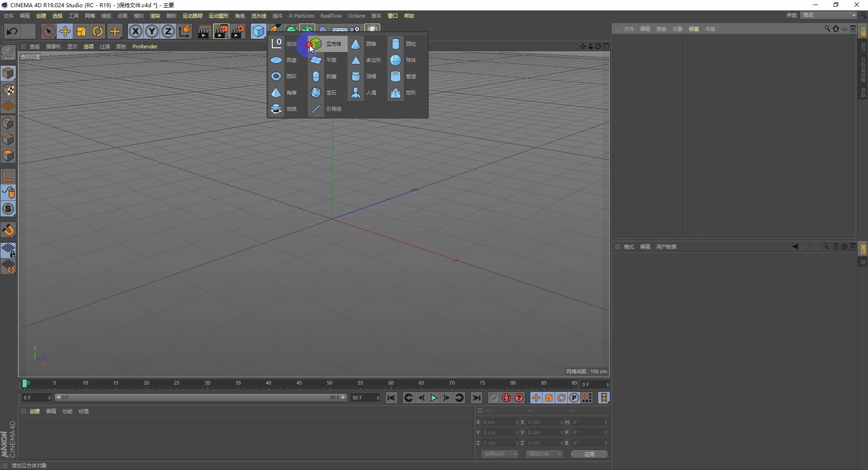Enable keyframe recording with the red record button
Viewport: 868px width, 470px height.
(506, 398)
